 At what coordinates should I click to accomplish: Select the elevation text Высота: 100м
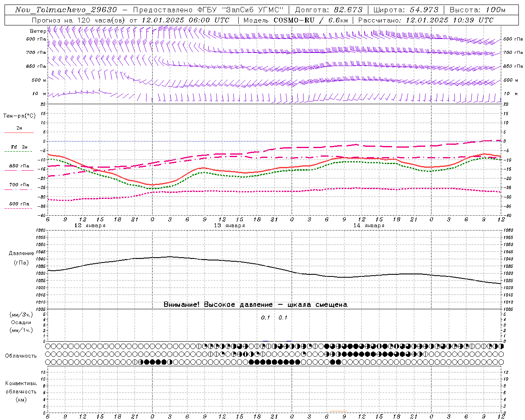[x=477, y=10]
